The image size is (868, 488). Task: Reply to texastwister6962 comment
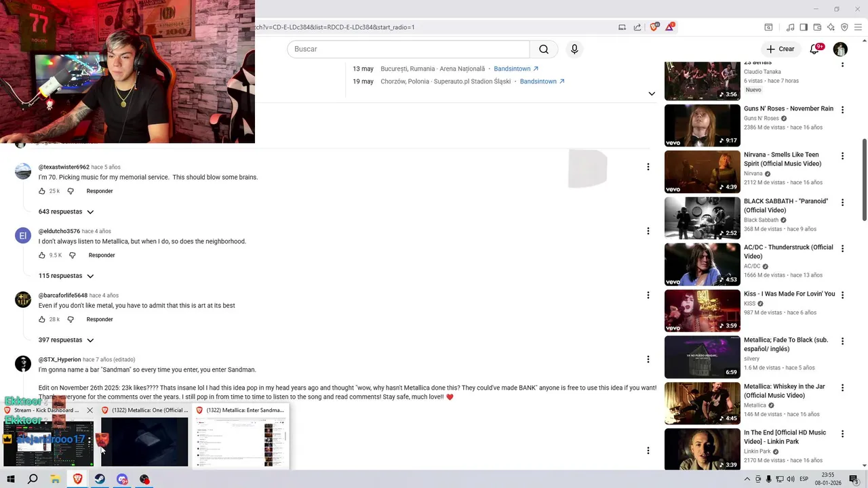pos(100,191)
